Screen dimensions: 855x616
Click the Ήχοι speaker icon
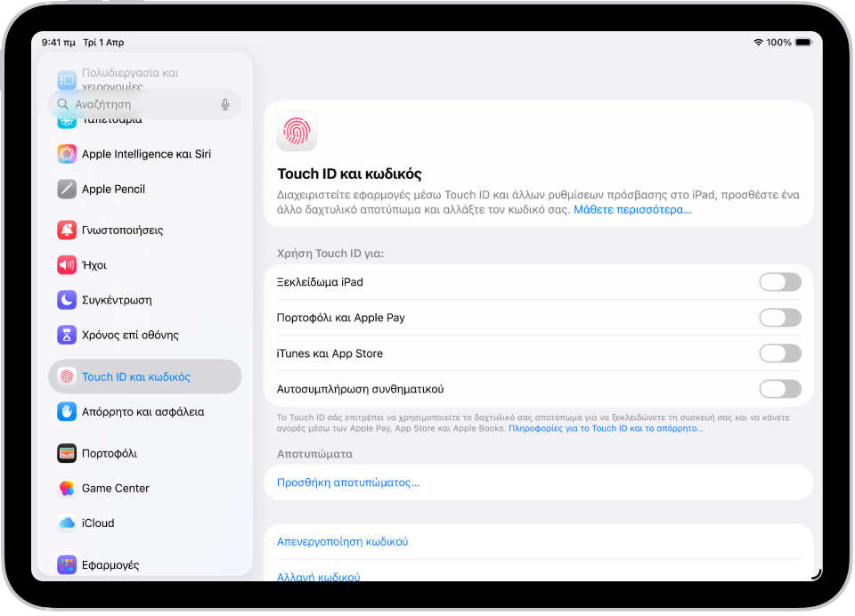[x=67, y=265]
